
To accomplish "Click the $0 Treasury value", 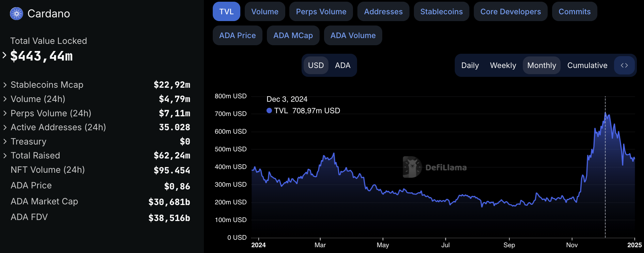I will click(185, 141).
